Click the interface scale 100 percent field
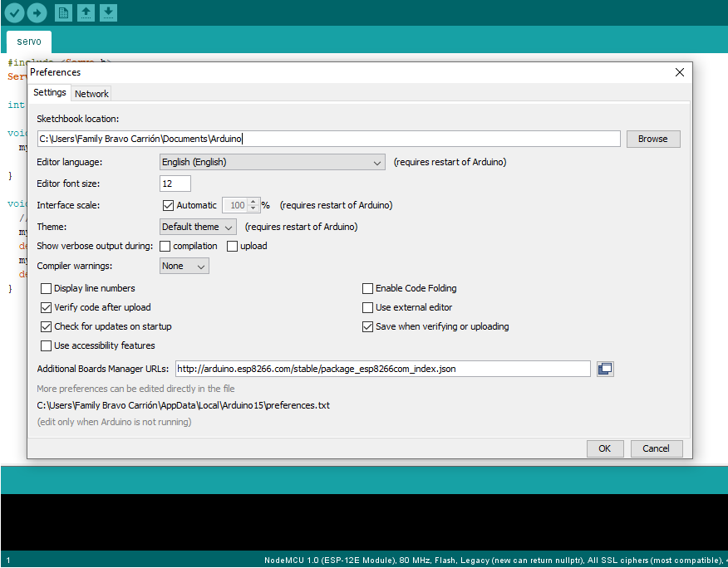This screenshot has height=568, width=728. (x=235, y=206)
